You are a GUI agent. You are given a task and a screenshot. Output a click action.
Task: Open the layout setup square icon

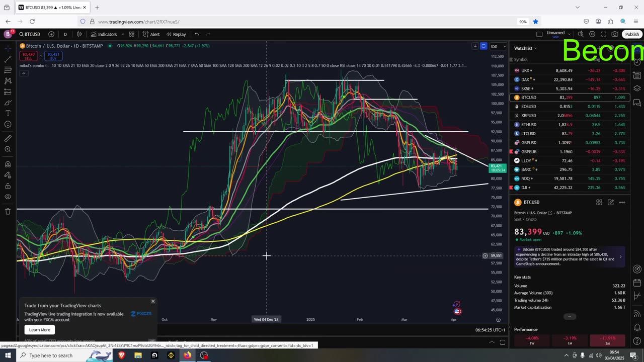pyautogui.click(x=539, y=34)
